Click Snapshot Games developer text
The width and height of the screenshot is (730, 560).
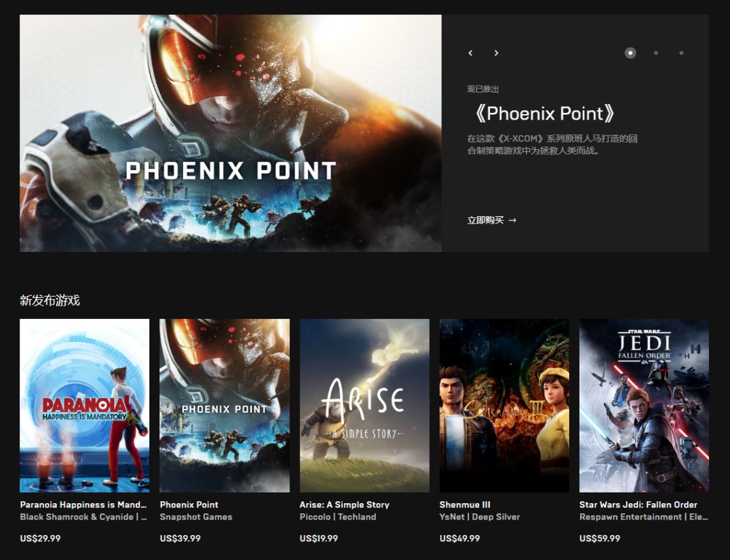tap(196, 517)
